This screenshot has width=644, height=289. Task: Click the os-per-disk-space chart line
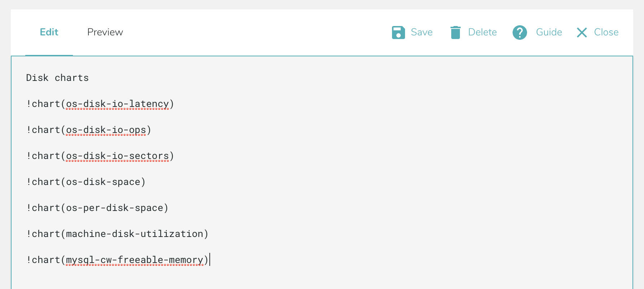pos(97,208)
